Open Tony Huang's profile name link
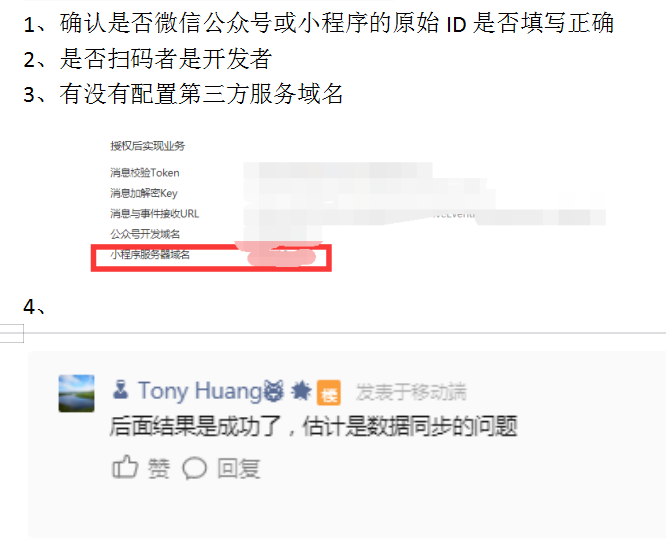The width and height of the screenshot is (666, 556). point(200,391)
